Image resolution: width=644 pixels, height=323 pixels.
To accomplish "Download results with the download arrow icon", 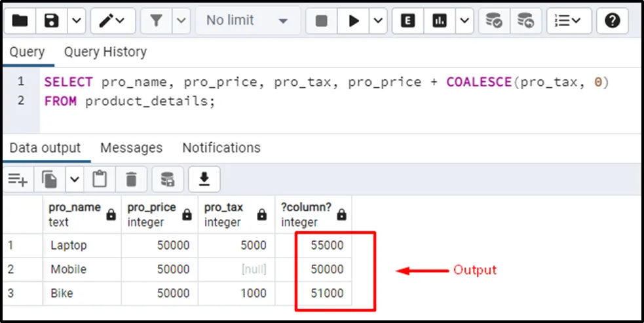I will point(204,179).
